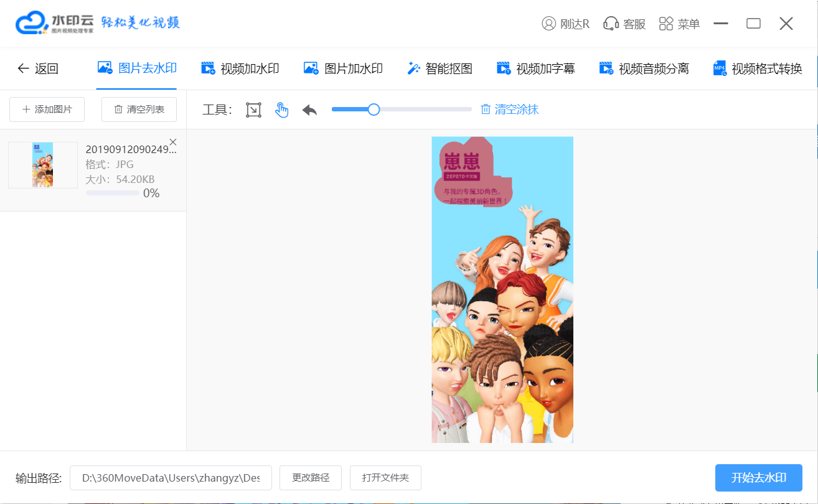This screenshot has height=504, width=818.
Task: Click the 清空涂抹 trash link
Action: click(x=509, y=110)
